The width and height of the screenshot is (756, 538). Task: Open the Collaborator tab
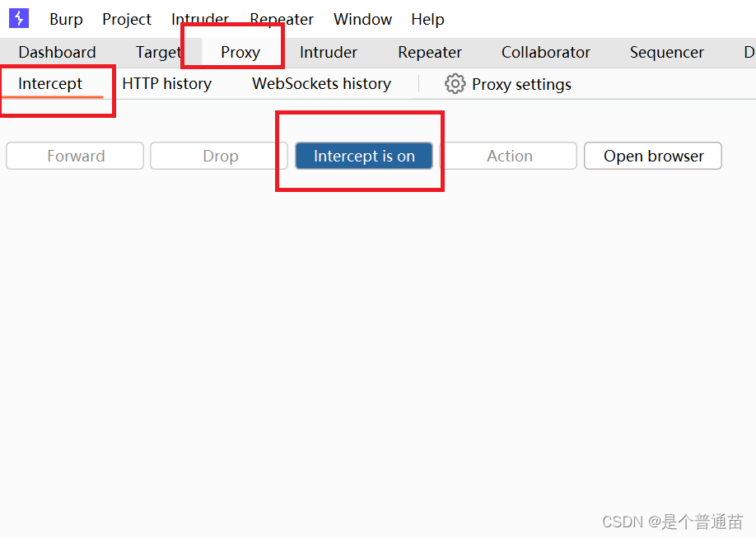tap(546, 52)
